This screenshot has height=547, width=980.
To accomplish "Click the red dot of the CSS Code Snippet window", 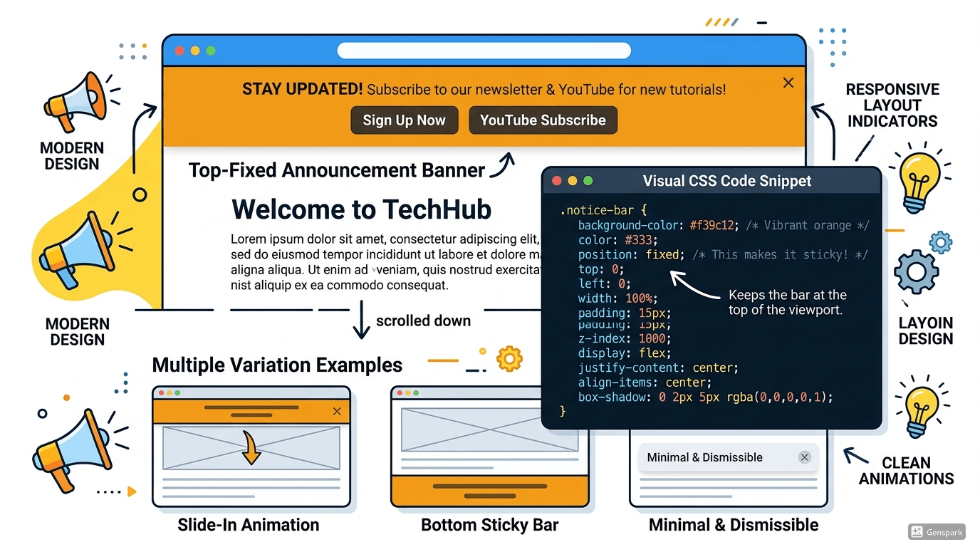I will point(557,181).
